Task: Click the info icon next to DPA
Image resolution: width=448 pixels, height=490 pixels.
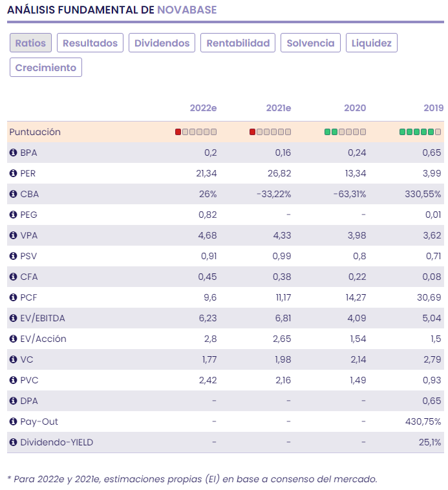Action: (x=13, y=401)
